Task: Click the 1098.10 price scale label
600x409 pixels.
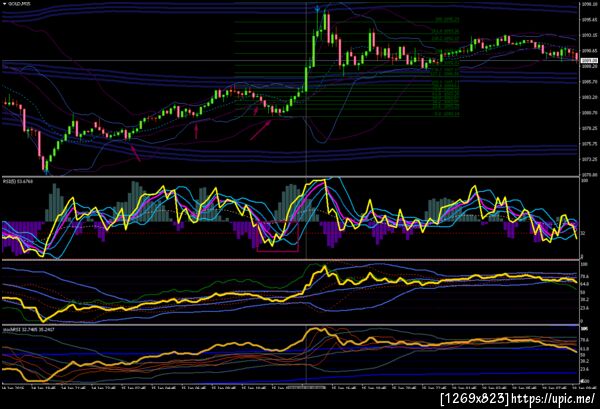Action: pos(590,4)
